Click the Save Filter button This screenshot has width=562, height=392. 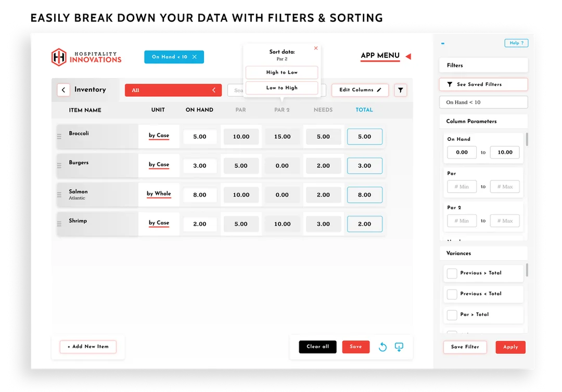pos(465,347)
